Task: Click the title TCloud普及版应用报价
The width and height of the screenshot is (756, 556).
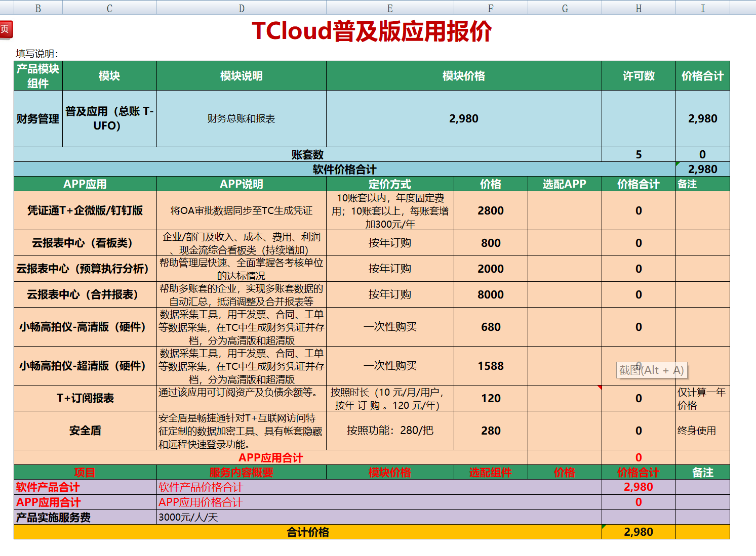Action: (x=372, y=31)
